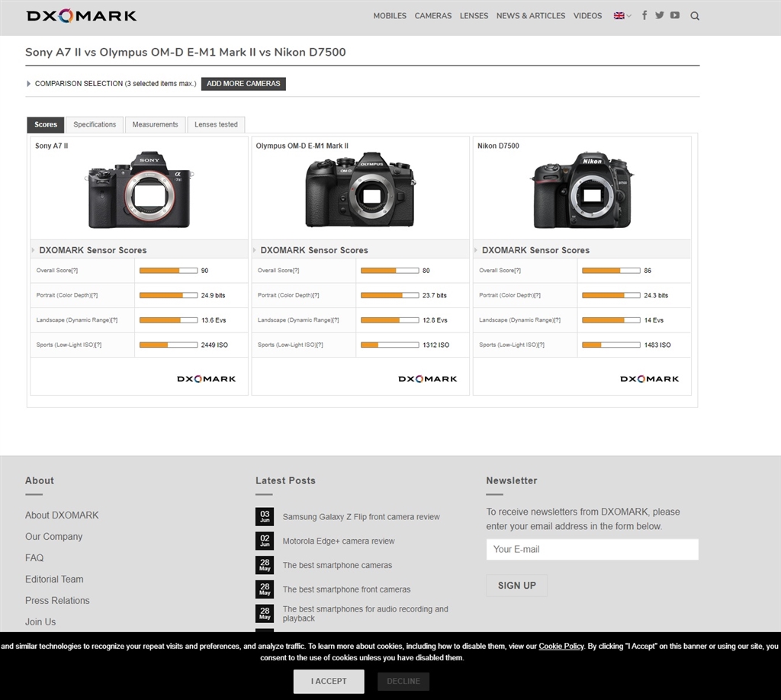The image size is (781, 700).
Task: Focus the Your E-mail input field
Action: tap(592, 549)
